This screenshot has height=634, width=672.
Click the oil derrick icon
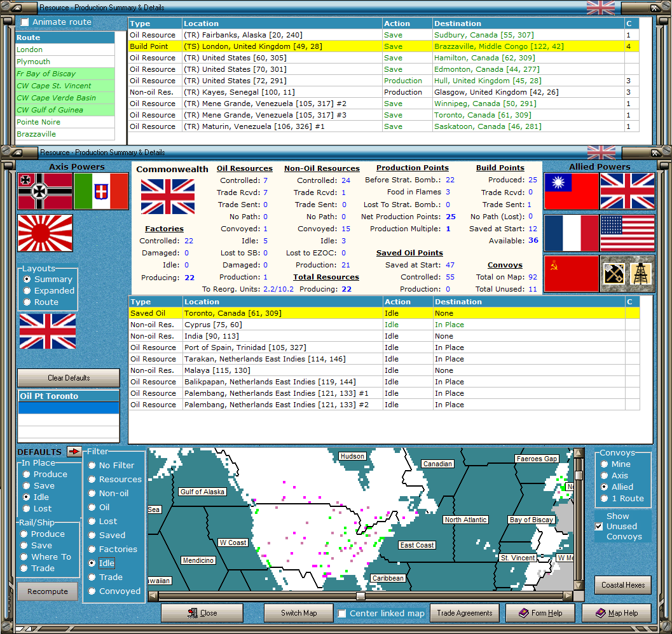[641, 274]
